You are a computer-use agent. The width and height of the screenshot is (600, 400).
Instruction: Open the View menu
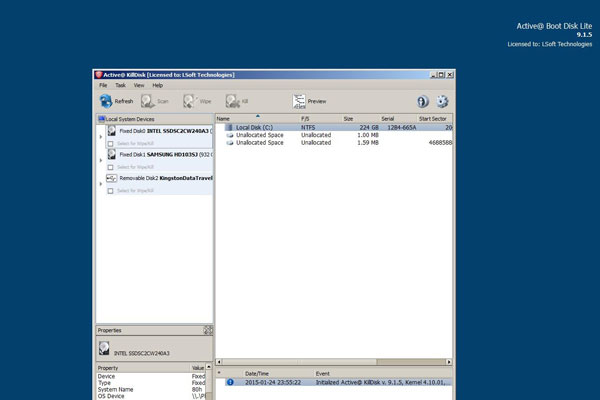click(139, 85)
